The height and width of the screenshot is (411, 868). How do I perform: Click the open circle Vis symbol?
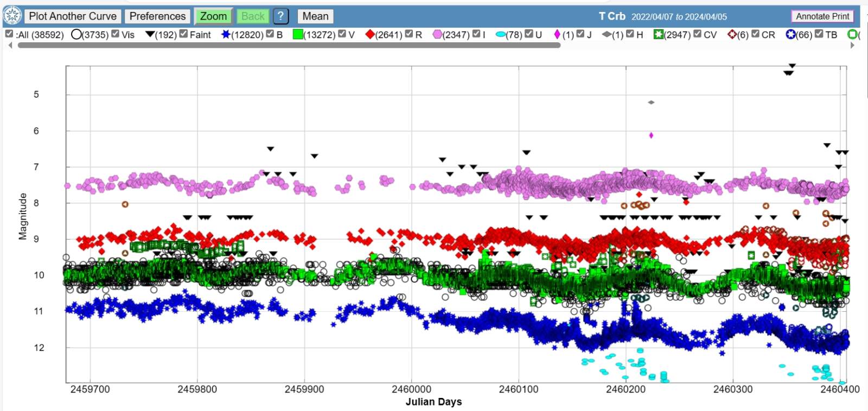tap(76, 35)
